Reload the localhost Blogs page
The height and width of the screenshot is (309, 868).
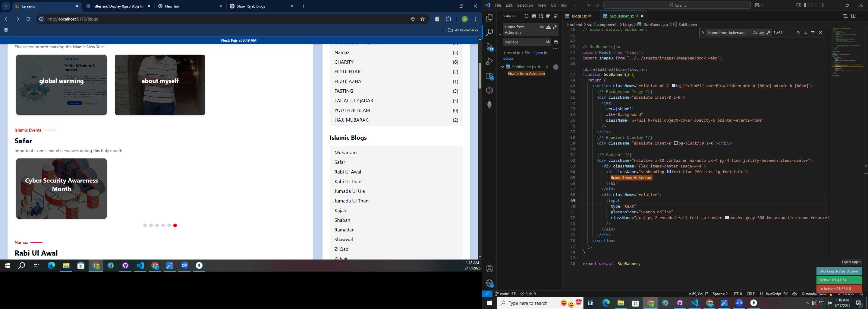(x=28, y=19)
